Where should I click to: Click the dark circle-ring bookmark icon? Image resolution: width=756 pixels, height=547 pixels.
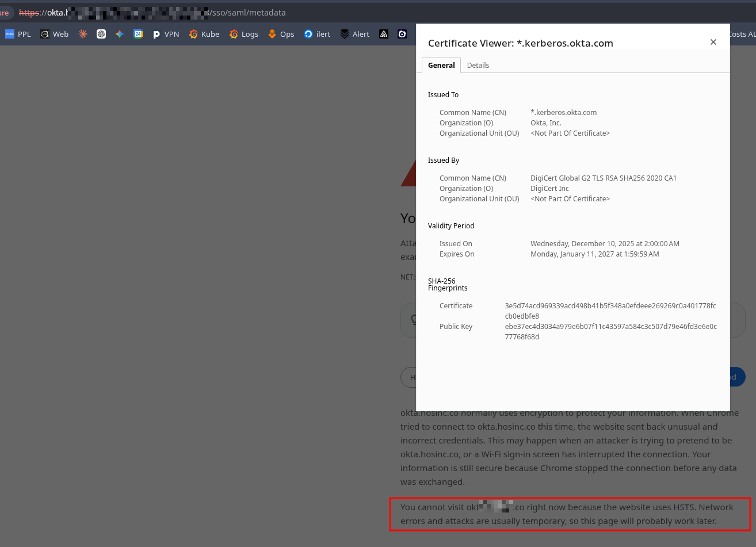click(402, 35)
